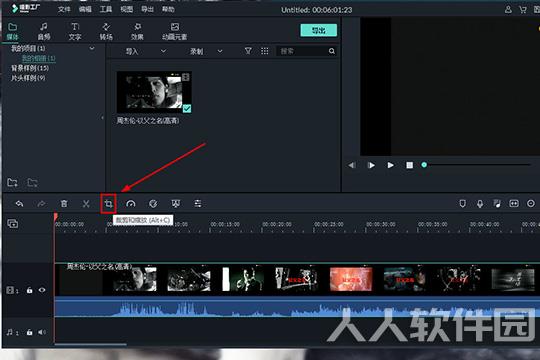Step back one frame in preview

point(352,165)
